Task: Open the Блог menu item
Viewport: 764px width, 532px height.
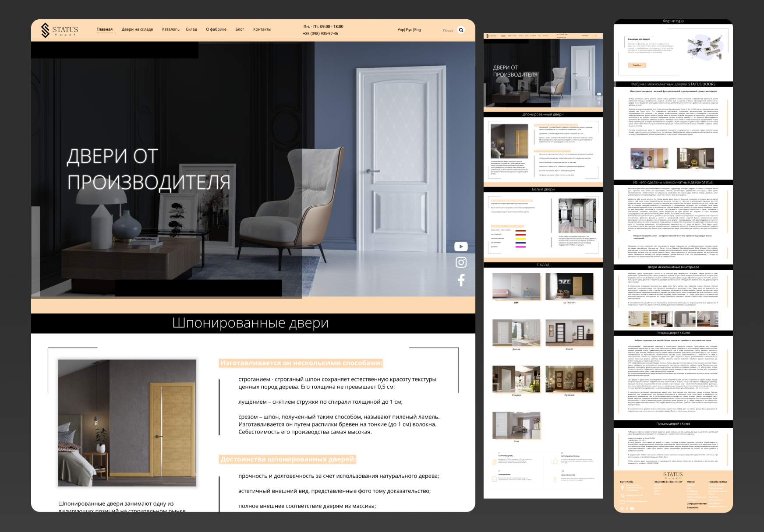Action: click(240, 29)
